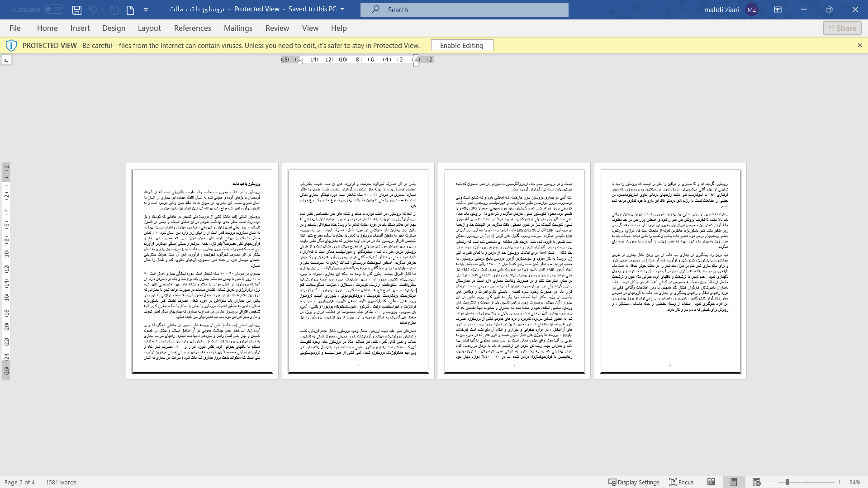The image size is (868, 488).
Task: Click the Protected View shield icon
Action: (11, 45)
